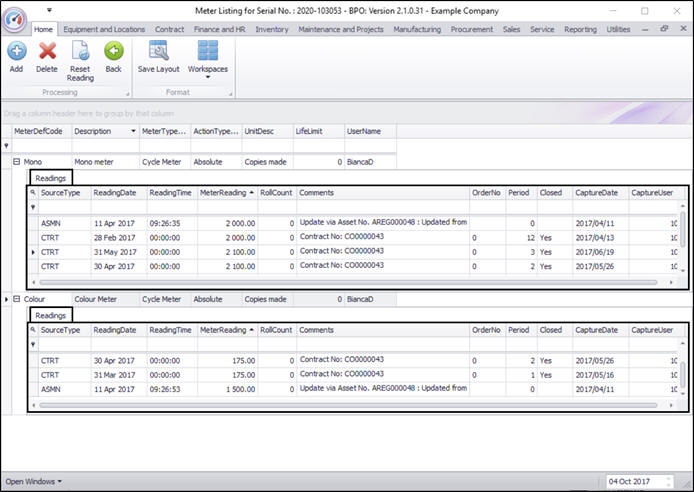This screenshot has width=694, height=492.
Task: Open the Description column filter dropdown
Action: point(132,131)
